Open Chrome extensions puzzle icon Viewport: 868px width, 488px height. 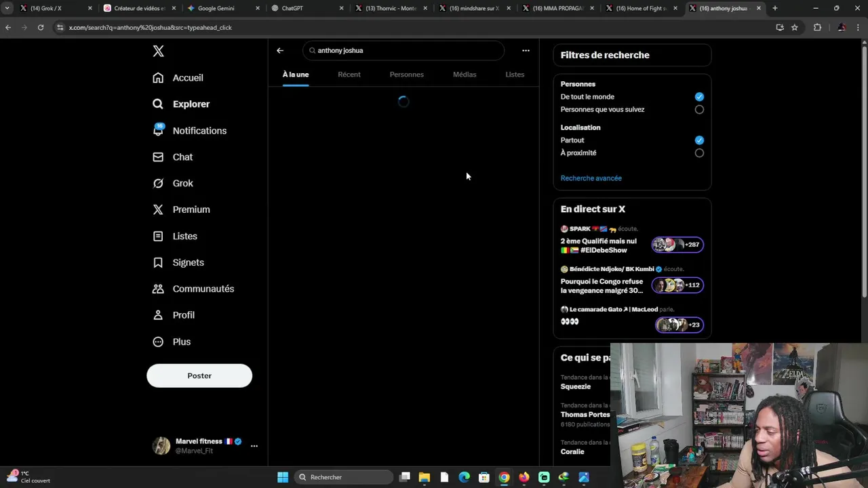tap(817, 27)
